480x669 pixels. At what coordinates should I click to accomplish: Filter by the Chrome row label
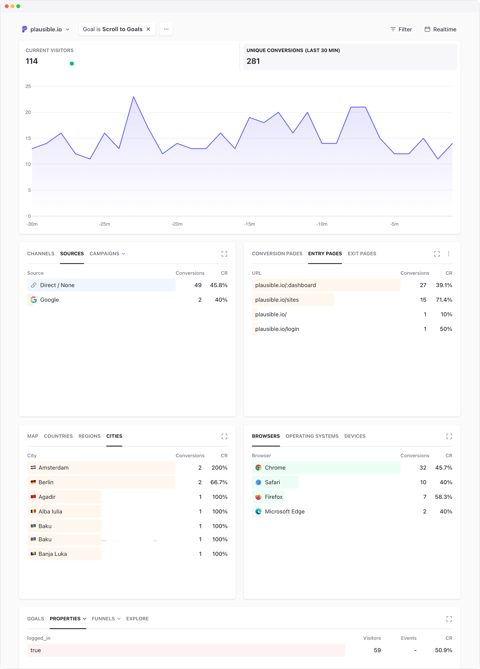(x=275, y=468)
